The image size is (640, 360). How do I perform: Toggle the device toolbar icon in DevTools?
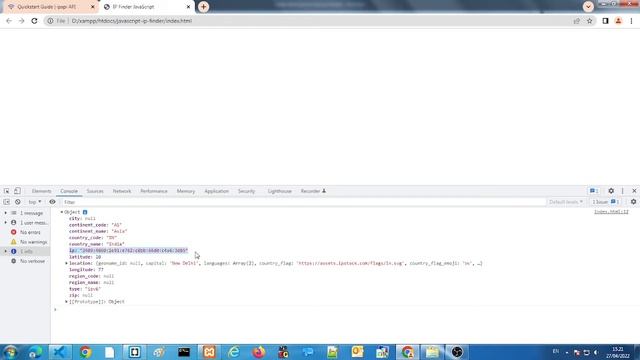click(x=17, y=191)
